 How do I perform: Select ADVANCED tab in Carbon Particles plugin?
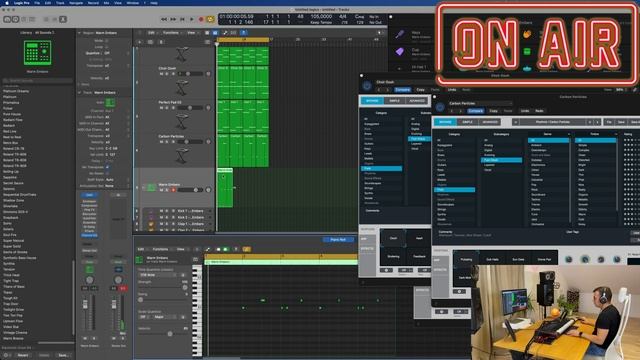(490, 122)
